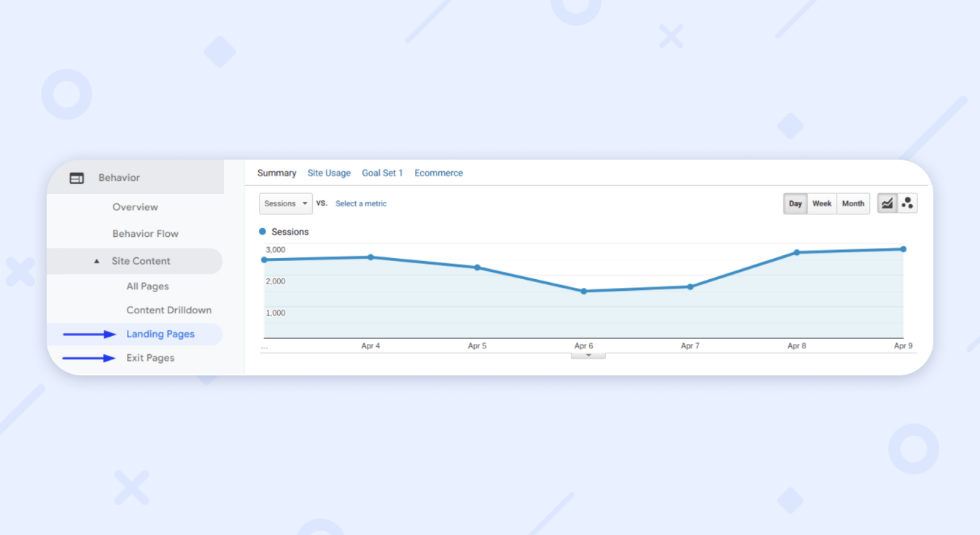
Task: Toggle the Month time granularity
Action: [x=852, y=203]
